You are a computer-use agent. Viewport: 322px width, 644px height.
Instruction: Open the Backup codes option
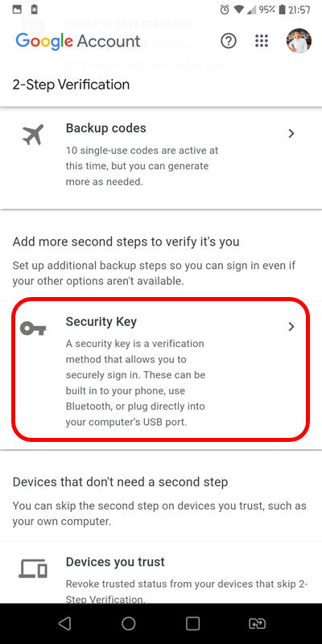coord(161,158)
